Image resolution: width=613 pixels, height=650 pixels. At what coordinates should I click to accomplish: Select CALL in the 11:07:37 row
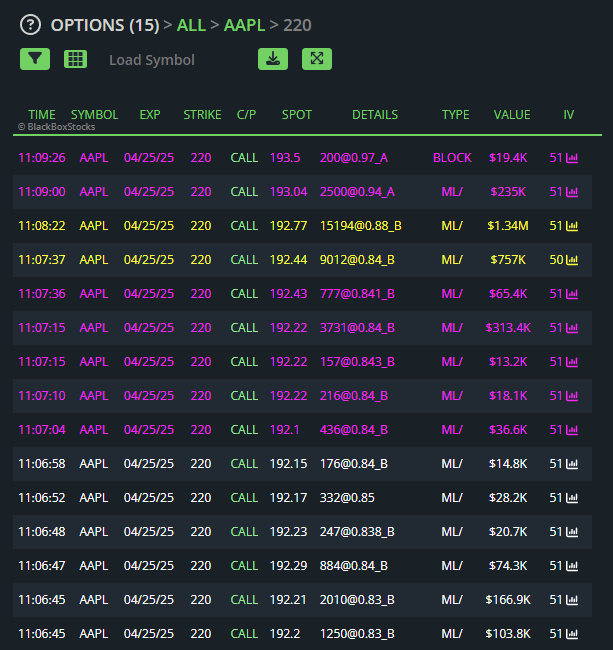[244, 260]
